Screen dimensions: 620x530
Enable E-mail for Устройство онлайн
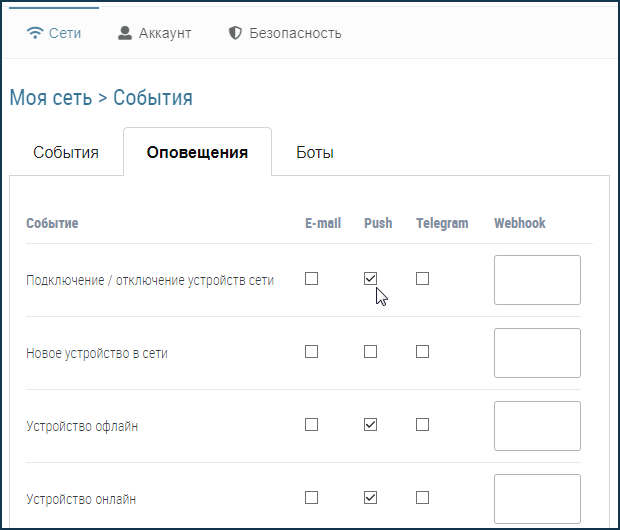312,497
